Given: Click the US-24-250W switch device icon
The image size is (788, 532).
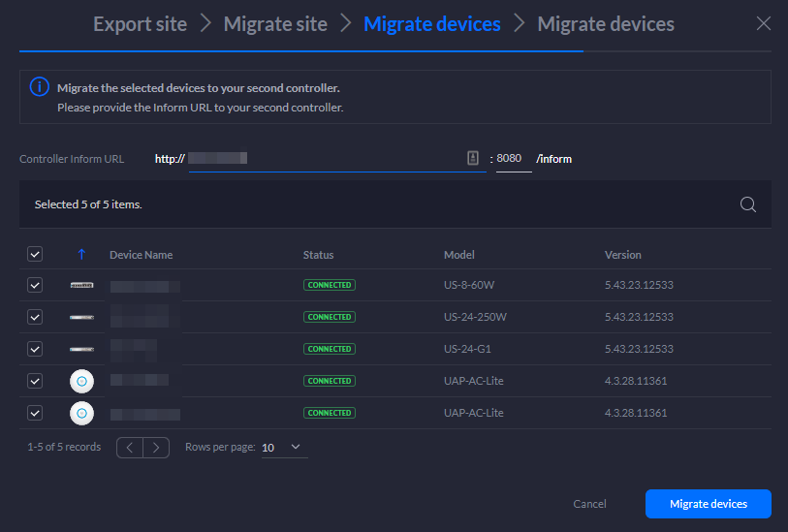Looking at the screenshot, I should pyautogui.click(x=81, y=317).
